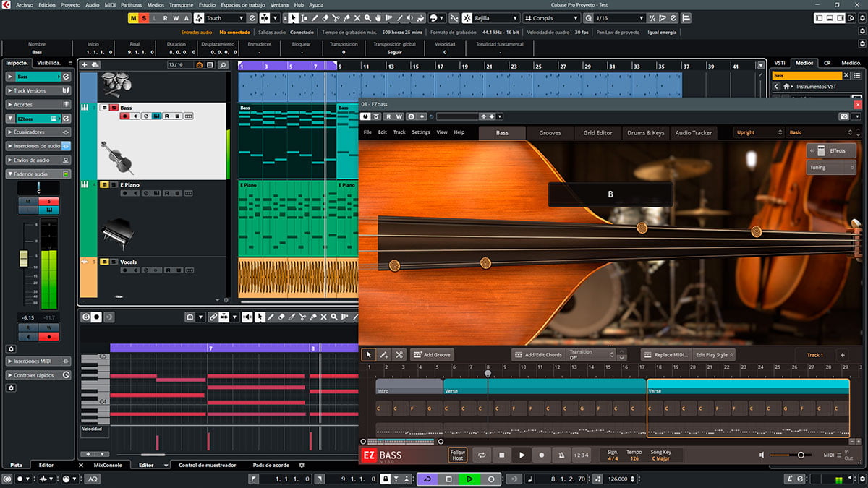This screenshot has height=488, width=868.
Task: Toggle the transport cycle loop button
Action: point(427,479)
